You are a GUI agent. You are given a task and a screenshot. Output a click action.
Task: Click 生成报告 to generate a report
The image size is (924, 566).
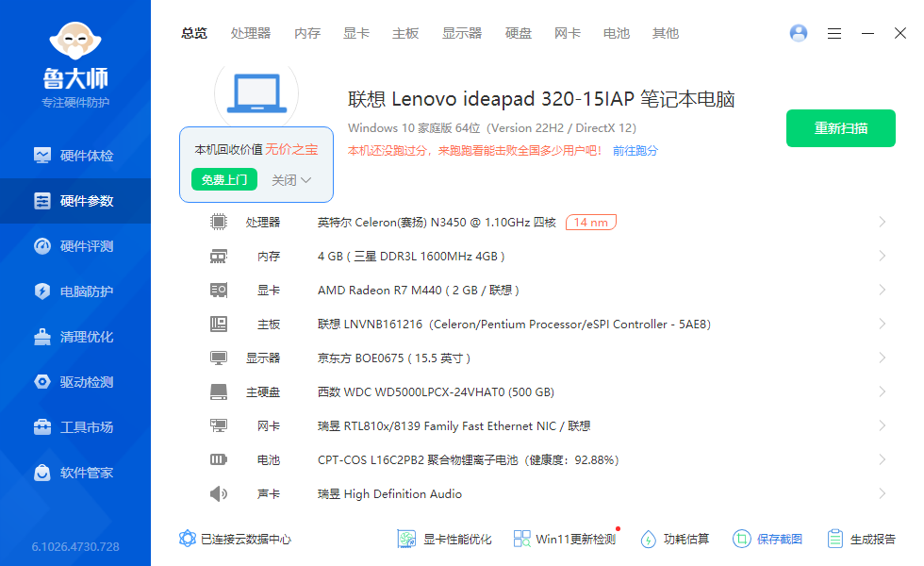861,539
